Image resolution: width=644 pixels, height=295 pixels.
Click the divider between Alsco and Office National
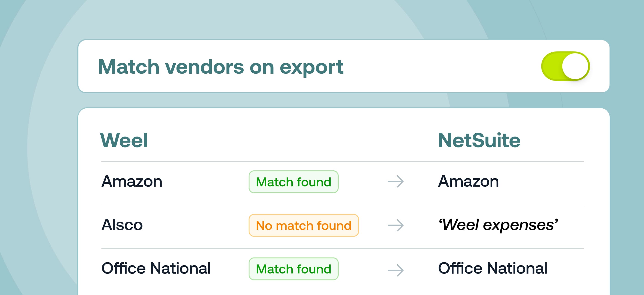343,249
